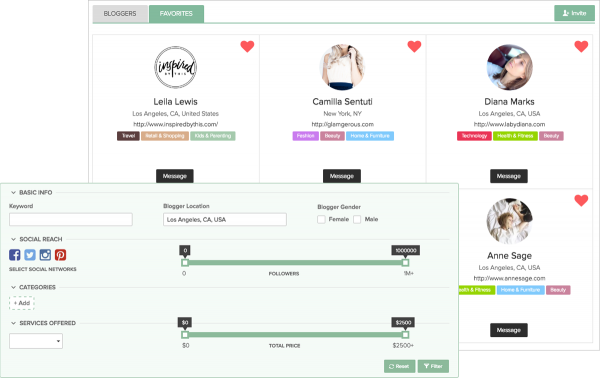Unfavorite Leila Lewis with heart icon
600x378 pixels.
(x=247, y=46)
